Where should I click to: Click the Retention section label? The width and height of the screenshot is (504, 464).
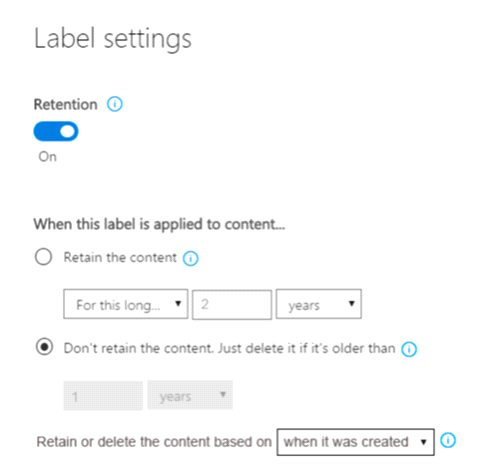(66, 104)
